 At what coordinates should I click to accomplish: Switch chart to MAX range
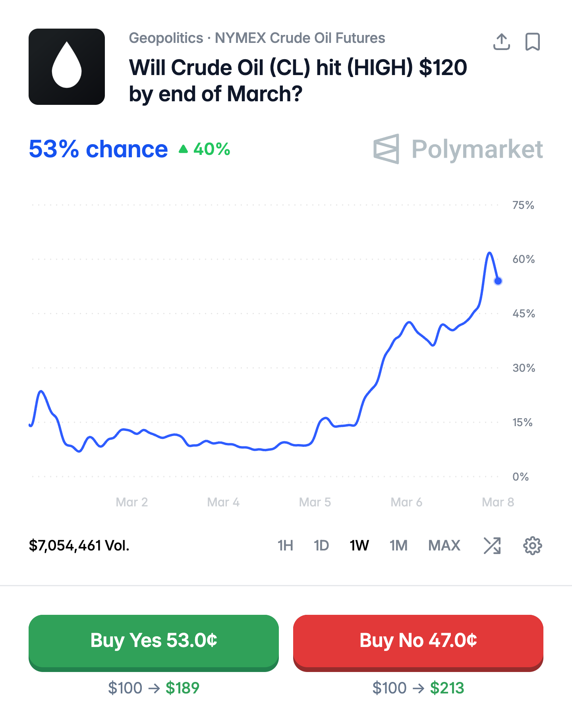click(444, 546)
